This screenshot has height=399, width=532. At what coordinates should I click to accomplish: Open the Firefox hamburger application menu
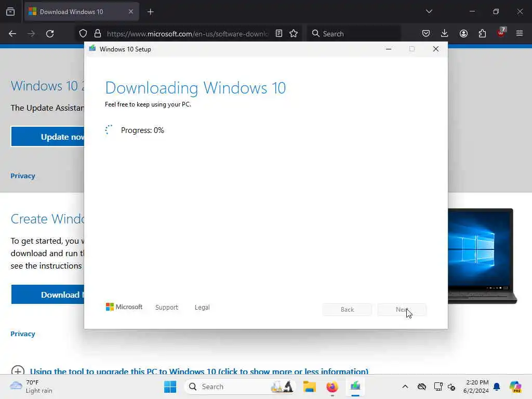click(x=520, y=33)
